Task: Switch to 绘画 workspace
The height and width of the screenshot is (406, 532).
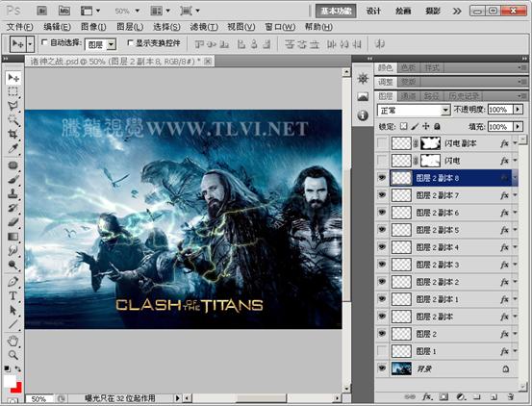Action: tap(403, 12)
